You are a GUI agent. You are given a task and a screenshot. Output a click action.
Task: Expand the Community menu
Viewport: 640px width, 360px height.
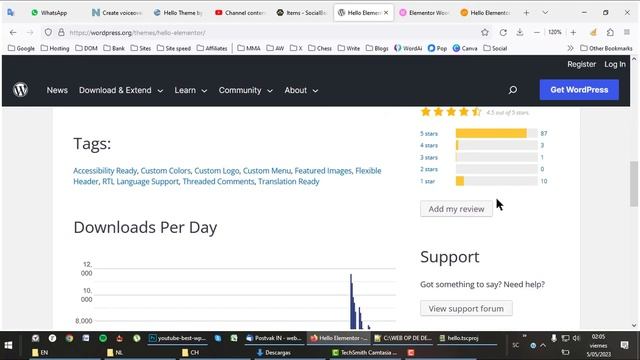tap(245, 90)
